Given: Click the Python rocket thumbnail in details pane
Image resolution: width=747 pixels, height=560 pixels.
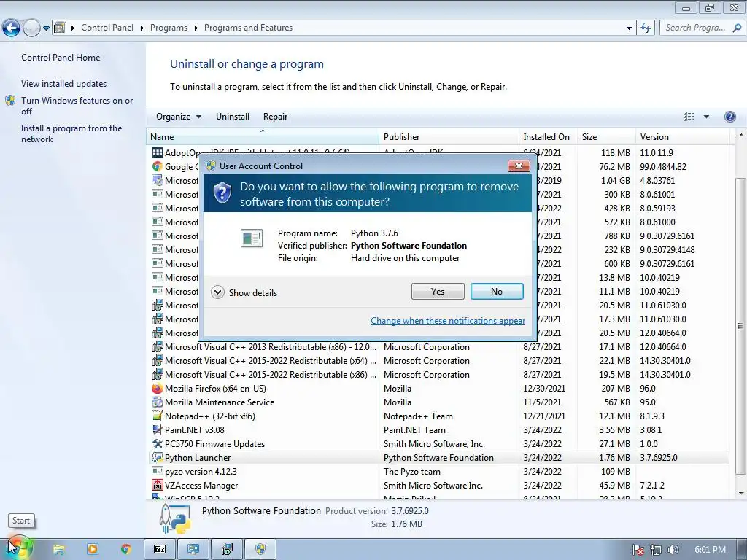Looking at the screenshot, I should (175, 519).
